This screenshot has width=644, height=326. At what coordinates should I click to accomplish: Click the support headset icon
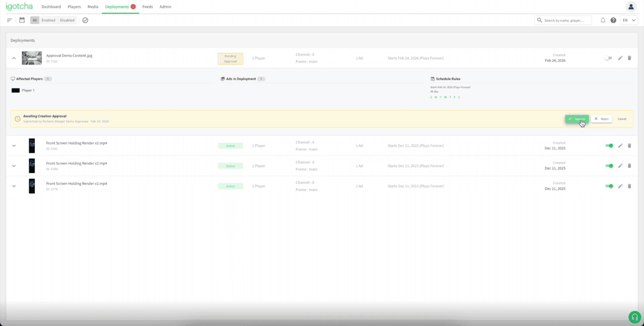click(x=635, y=317)
